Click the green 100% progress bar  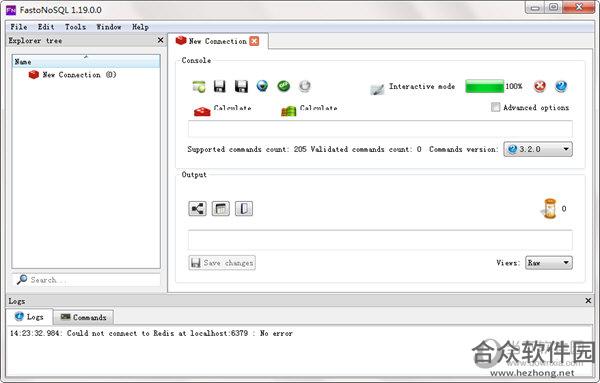click(x=484, y=86)
